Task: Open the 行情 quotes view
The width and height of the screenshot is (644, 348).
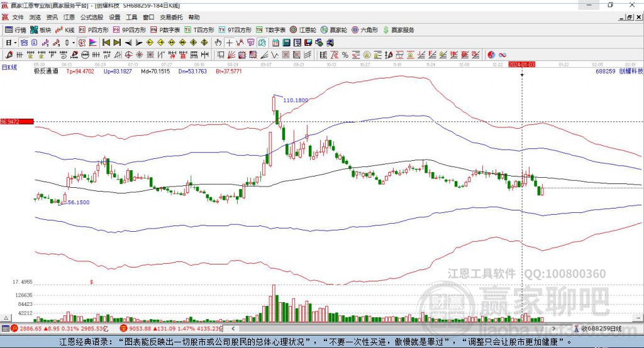Action: tap(16, 30)
